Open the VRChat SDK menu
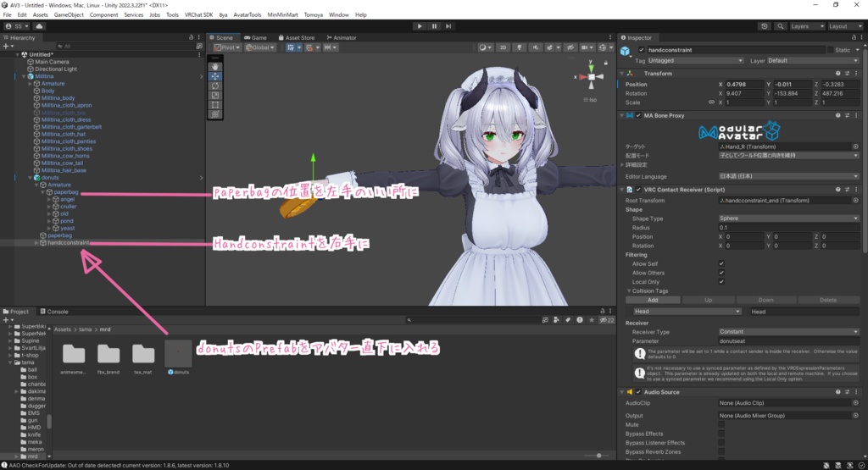 point(198,15)
